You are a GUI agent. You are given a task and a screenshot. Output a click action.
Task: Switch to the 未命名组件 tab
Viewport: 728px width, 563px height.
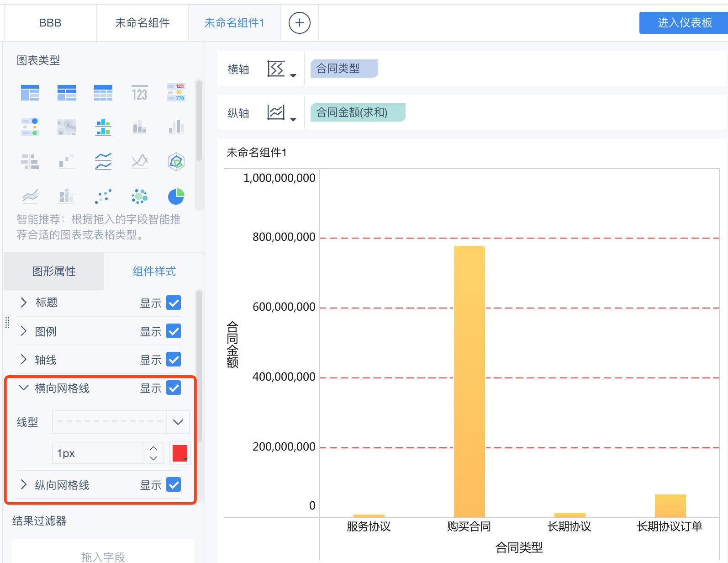point(142,23)
